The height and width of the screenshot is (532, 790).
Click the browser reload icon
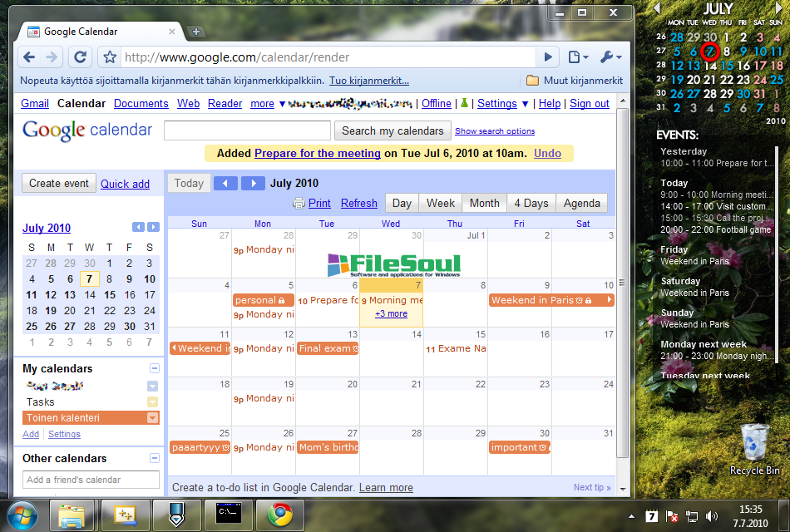(80, 57)
